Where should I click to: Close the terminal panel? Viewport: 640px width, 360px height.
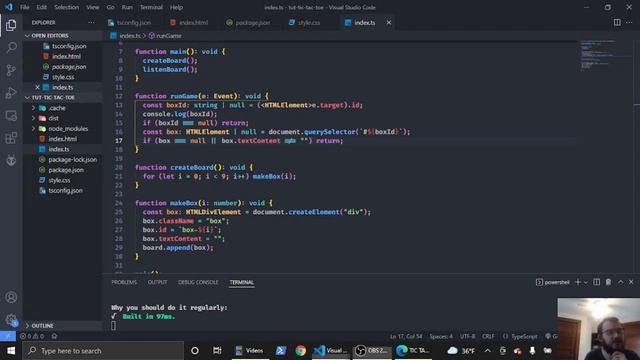(x=631, y=282)
